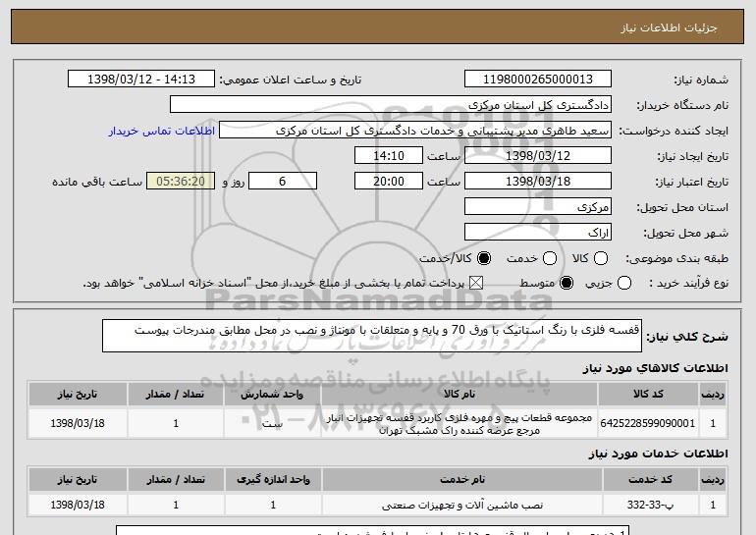
Task: Click the جزئیات اطلاعات نیاز header title
Action: (x=669, y=27)
